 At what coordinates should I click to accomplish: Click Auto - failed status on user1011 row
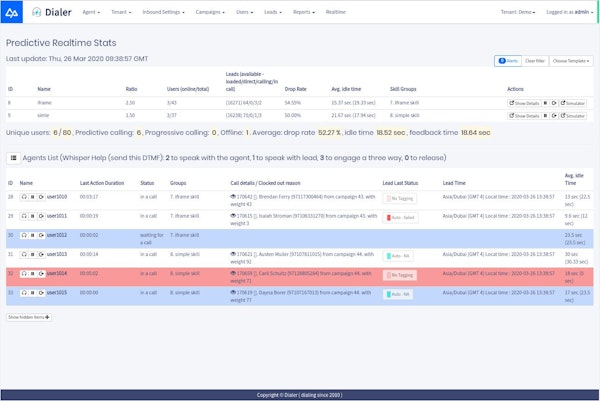[x=400, y=218]
